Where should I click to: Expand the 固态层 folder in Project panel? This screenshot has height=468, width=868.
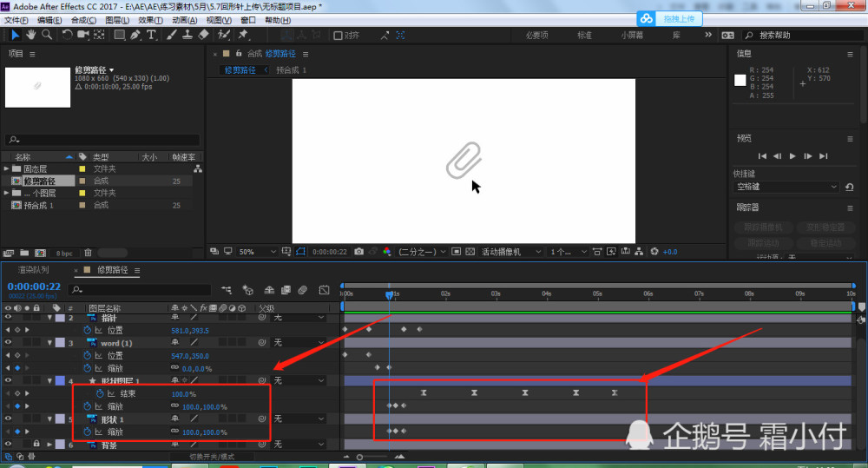tap(6, 168)
